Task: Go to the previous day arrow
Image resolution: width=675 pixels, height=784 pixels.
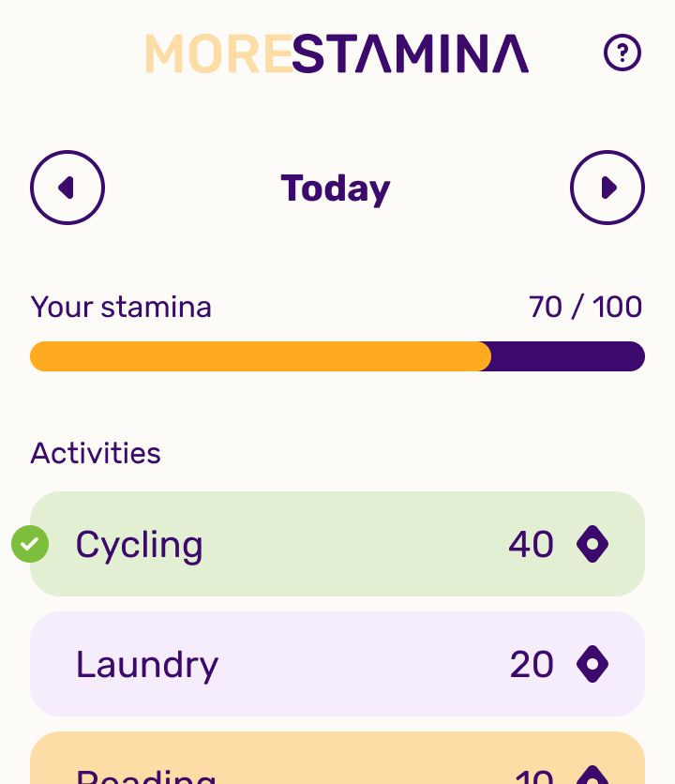Action: tap(67, 188)
